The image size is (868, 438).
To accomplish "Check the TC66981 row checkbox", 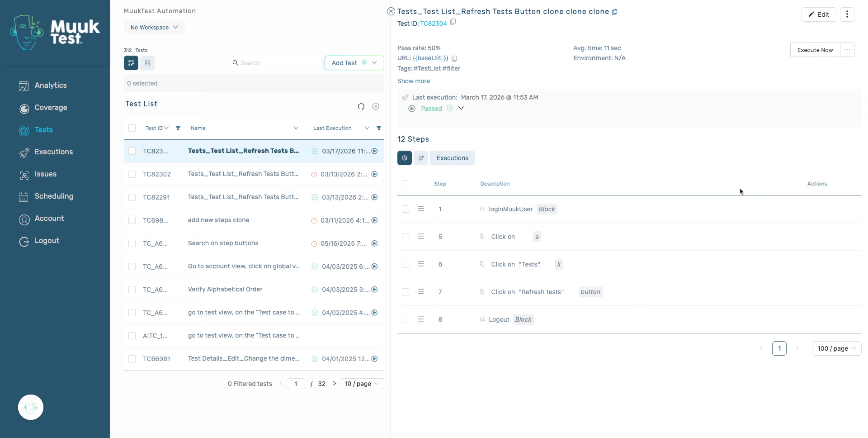I will point(132,359).
